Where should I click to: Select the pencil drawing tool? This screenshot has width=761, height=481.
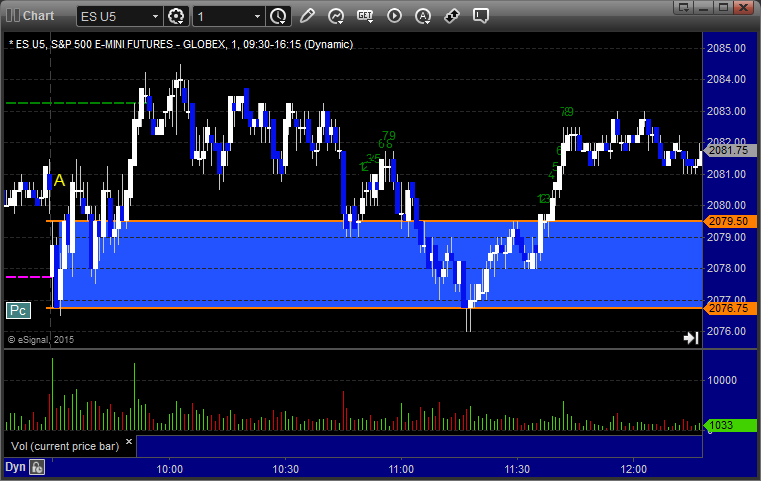(307, 16)
